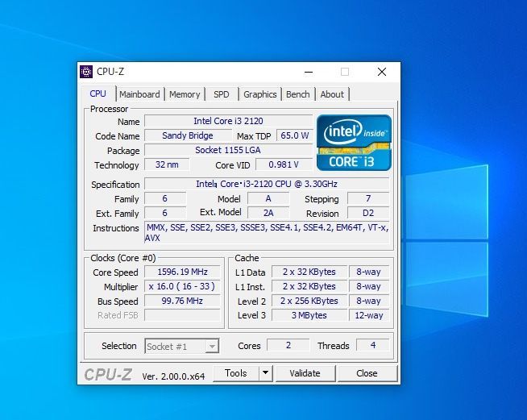Click the Bus Speed value 99.76 MHz
Screen dimensions: 527x420
coord(182,301)
